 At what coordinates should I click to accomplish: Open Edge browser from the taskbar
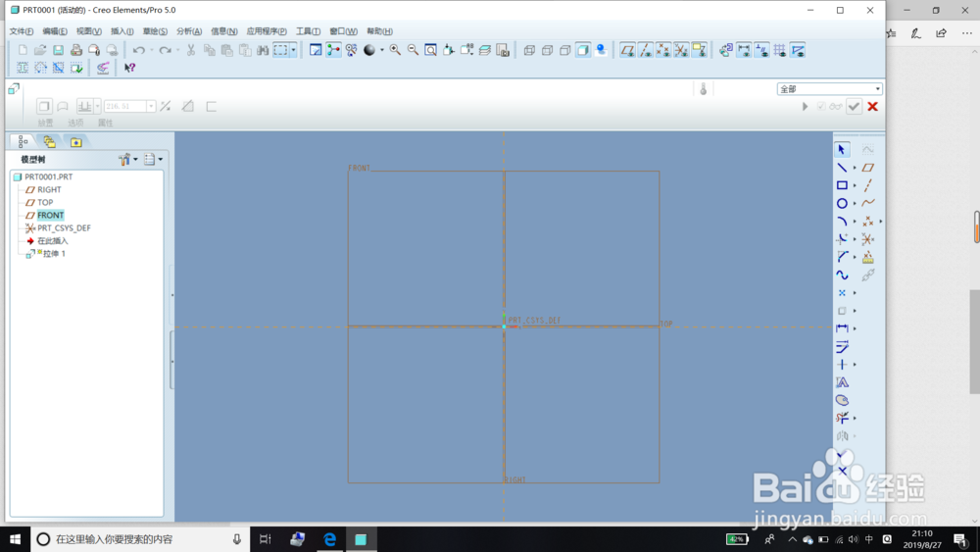(x=329, y=539)
